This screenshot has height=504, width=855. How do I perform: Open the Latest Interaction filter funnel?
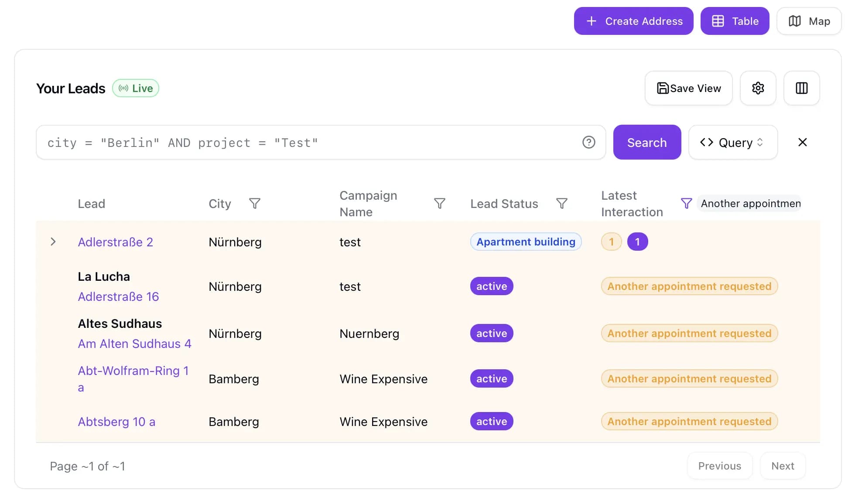686,203
